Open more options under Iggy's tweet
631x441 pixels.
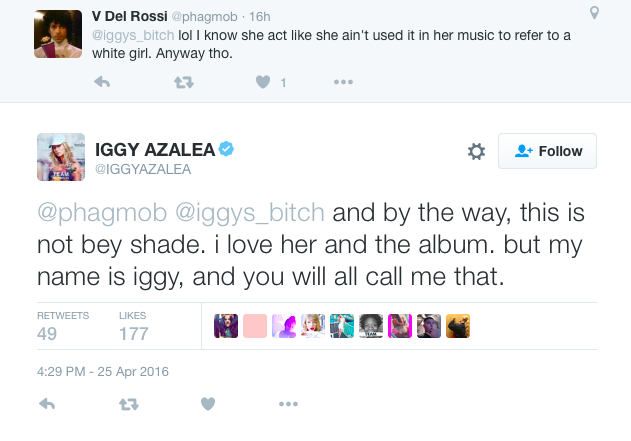[288, 404]
